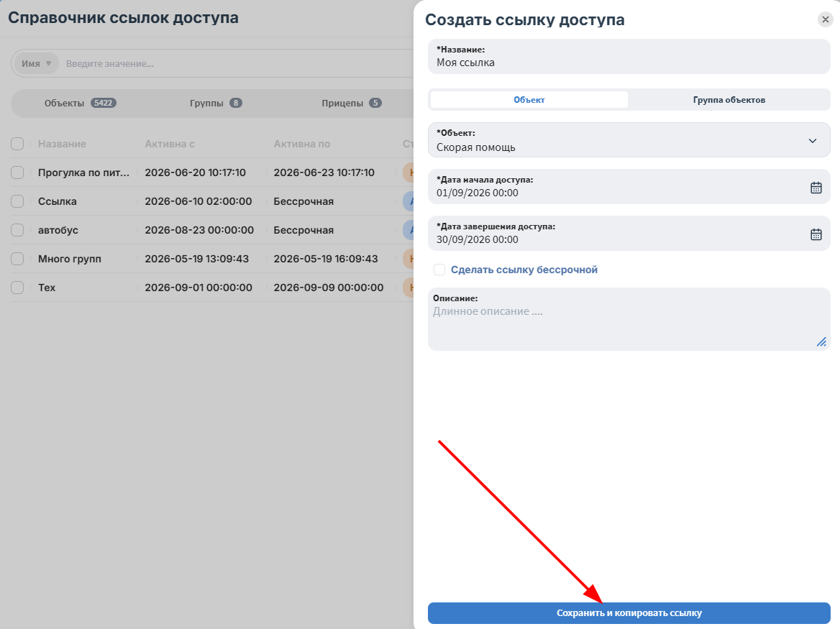
Task: Click the cell 2026-05-19 13:09:43
Action: (196, 259)
